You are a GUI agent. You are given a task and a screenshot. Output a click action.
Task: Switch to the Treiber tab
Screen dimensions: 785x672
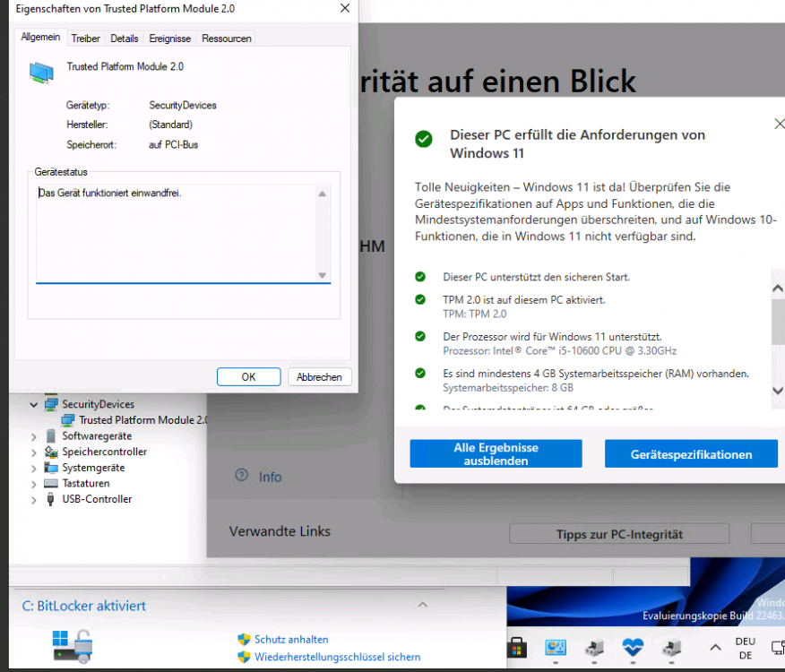tap(86, 39)
